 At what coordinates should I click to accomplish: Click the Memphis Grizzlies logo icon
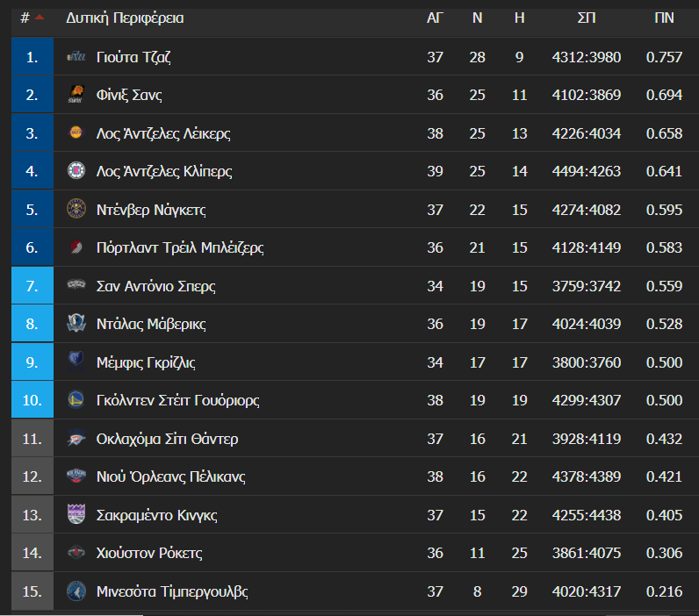(76, 362)
